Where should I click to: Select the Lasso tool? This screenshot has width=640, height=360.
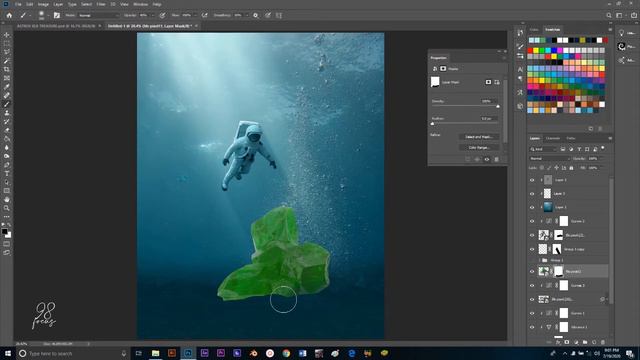click(7, 52)
